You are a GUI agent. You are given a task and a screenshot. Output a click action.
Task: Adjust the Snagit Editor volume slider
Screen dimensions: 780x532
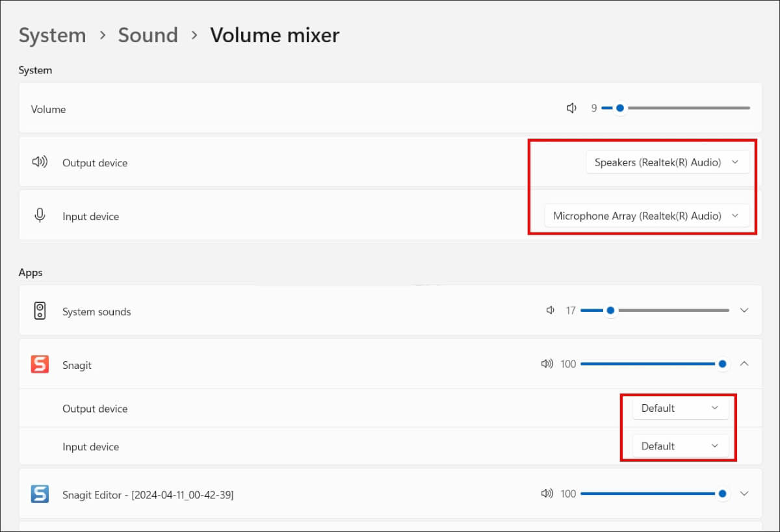655,494
